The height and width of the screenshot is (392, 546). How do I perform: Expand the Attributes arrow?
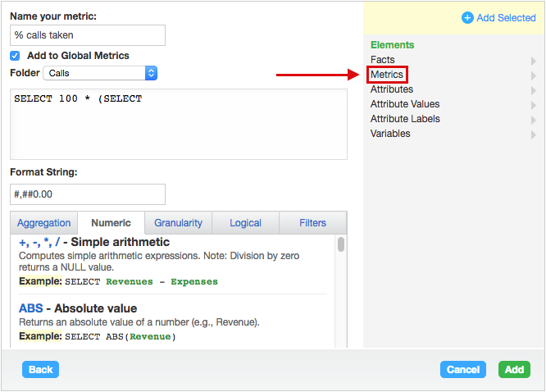point(534,90)
